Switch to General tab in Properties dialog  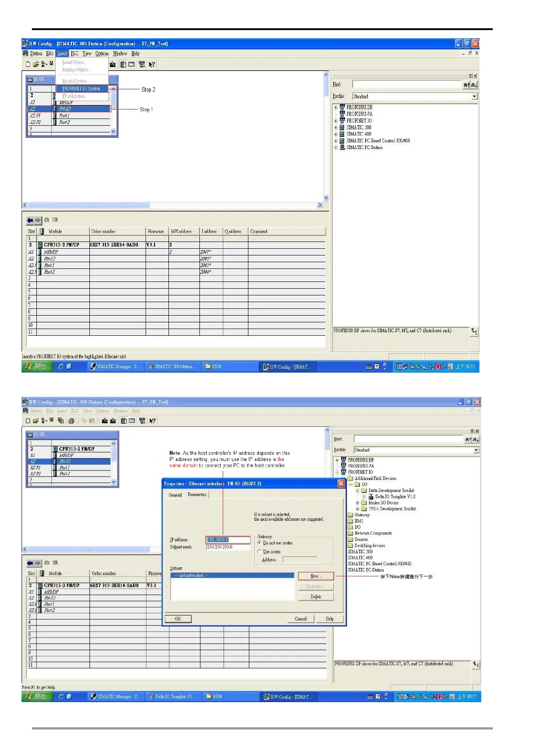[175, 495]
